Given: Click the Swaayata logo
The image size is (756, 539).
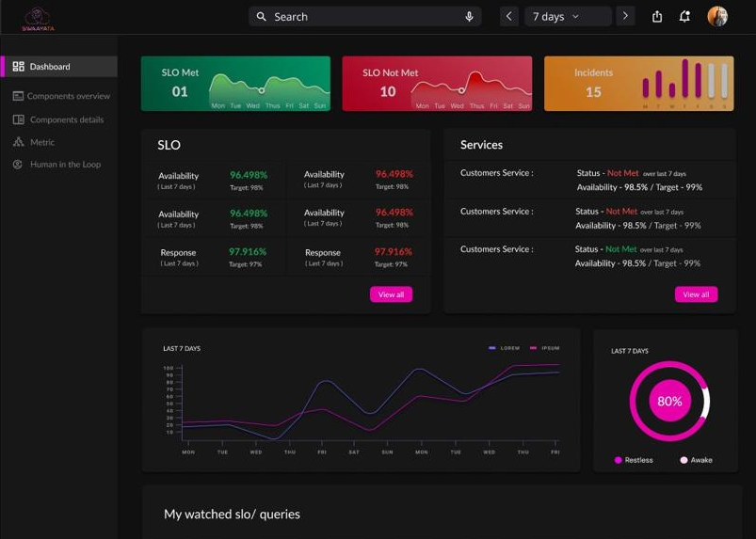Looking at the screenshot, I should click(x=38, y=19).
